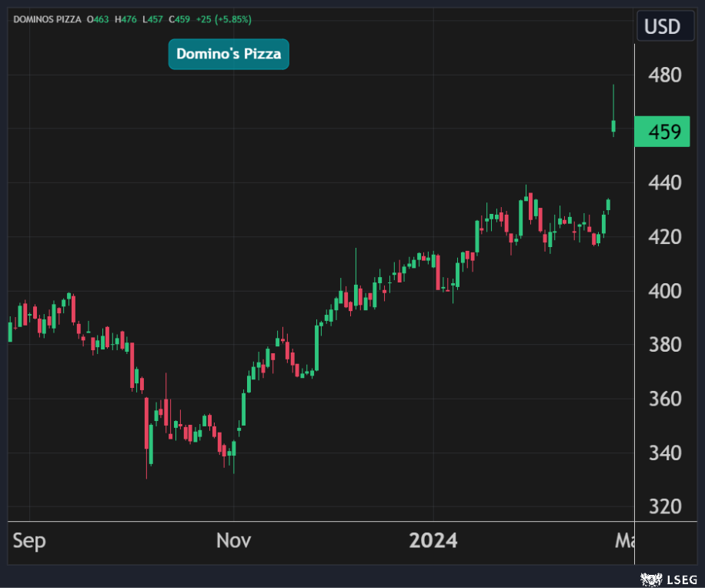Click the 320 price axis label
Viewport: 705px width, 588px height.
(664, 506)
